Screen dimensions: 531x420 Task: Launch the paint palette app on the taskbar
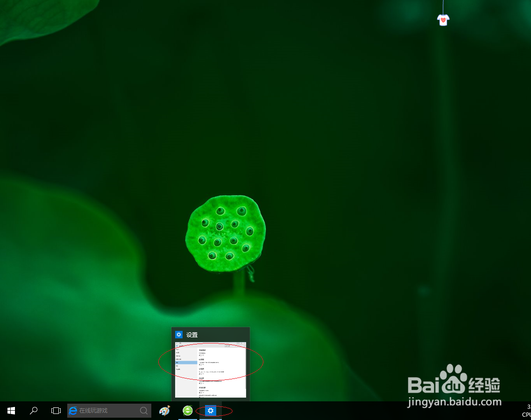pos(164,411)
